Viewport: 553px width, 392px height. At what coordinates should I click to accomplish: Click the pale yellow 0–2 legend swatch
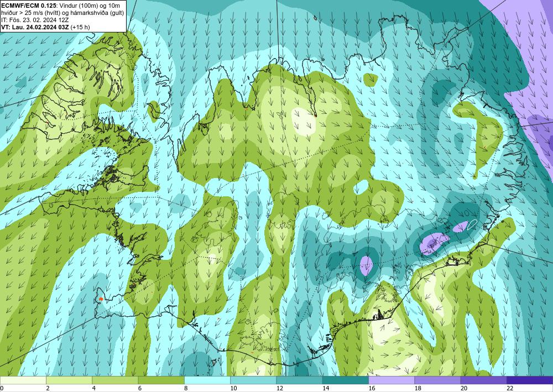[23, 380]
